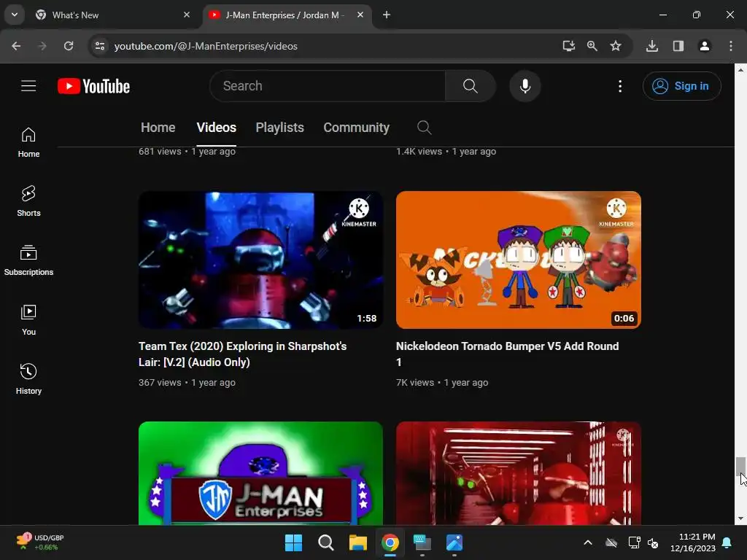747x560 pixels.
Task: Click the address bar URL
Action: 206,46
